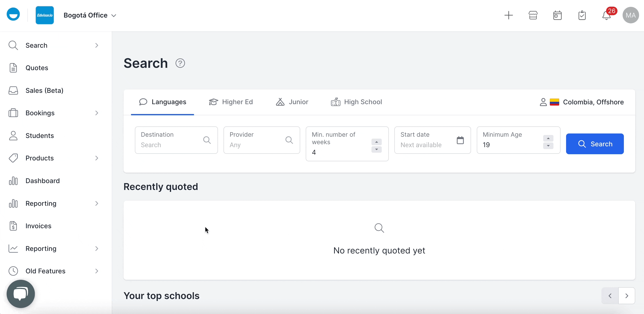Viewport: 644px width, 314px height.
Task: Click the Invoices document icon
Action: pyautogui.click(x=13, y=226)
